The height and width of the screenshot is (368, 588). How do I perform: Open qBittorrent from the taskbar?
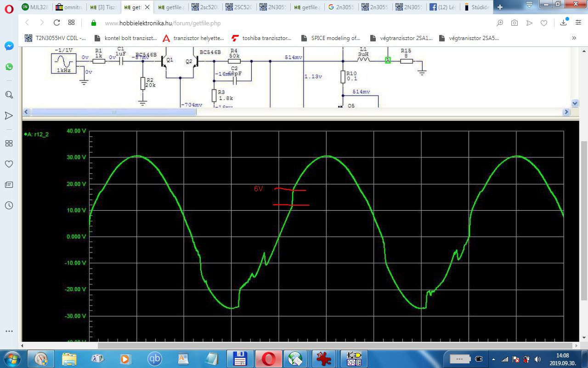pyautogui.click(x=155, y=358)
